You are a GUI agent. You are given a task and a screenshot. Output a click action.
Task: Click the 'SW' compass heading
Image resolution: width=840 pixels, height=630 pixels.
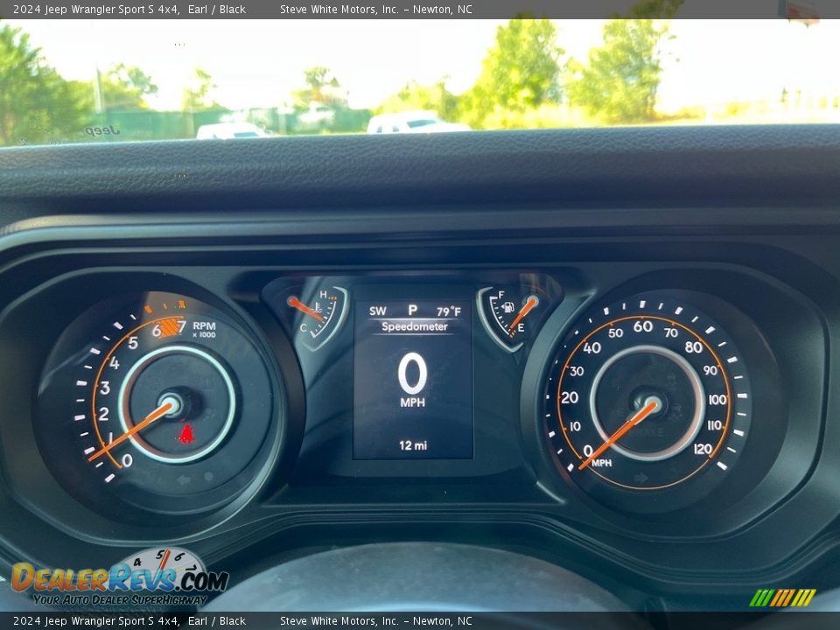click(378, 311)
